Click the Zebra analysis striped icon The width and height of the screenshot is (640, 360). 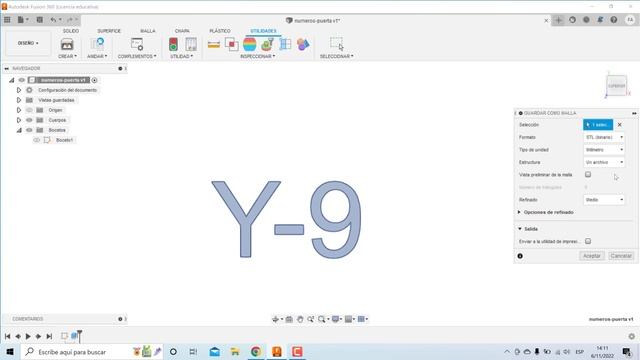click(x=249, y=44)
